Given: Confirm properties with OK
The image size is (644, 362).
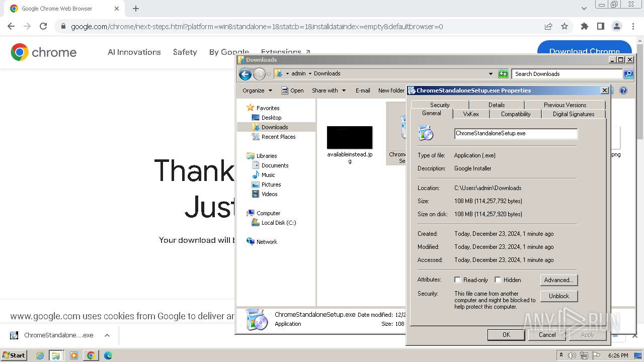Looking at the screenshot, I should (506, 335).
